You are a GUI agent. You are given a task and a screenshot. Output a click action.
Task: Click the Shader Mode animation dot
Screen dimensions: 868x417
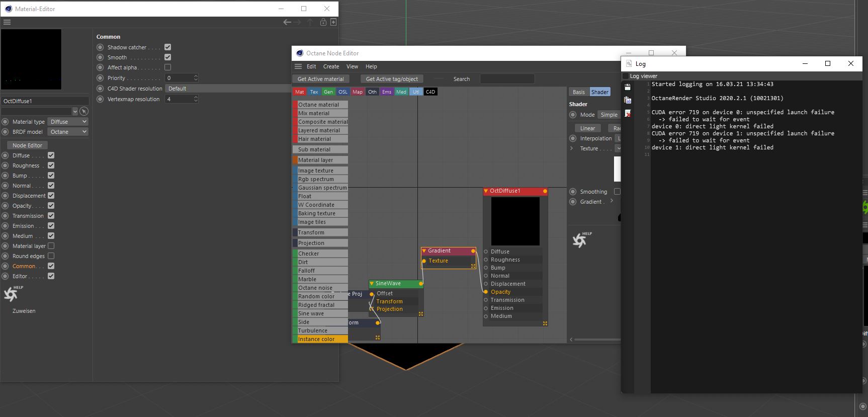pyautogui.click(x=573, y=115)
